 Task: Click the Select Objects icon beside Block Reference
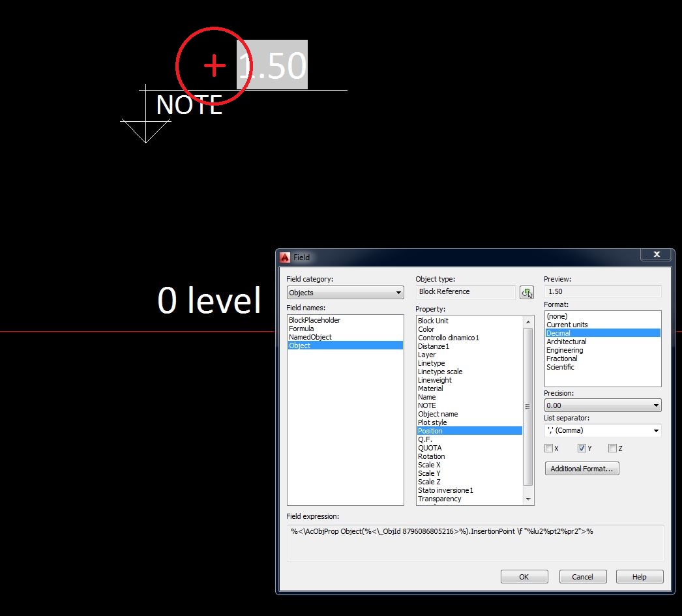[526, 291]
